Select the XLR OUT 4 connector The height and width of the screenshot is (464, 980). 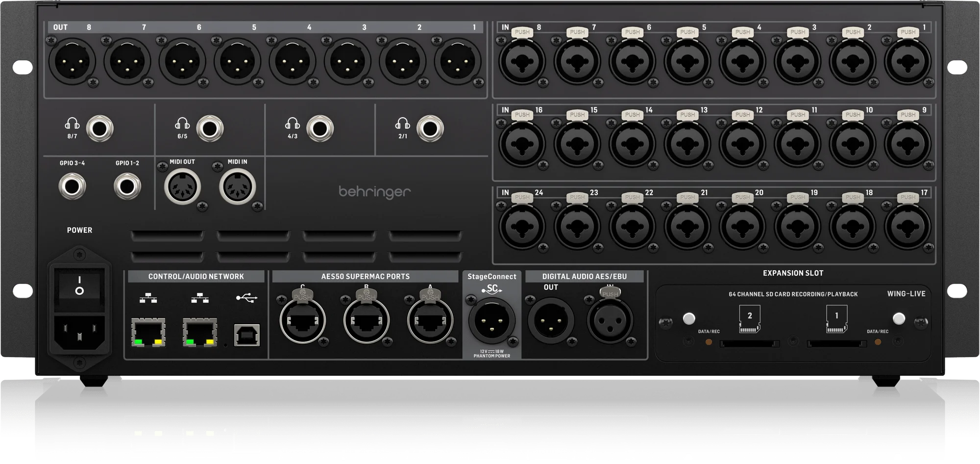point(293,61)
